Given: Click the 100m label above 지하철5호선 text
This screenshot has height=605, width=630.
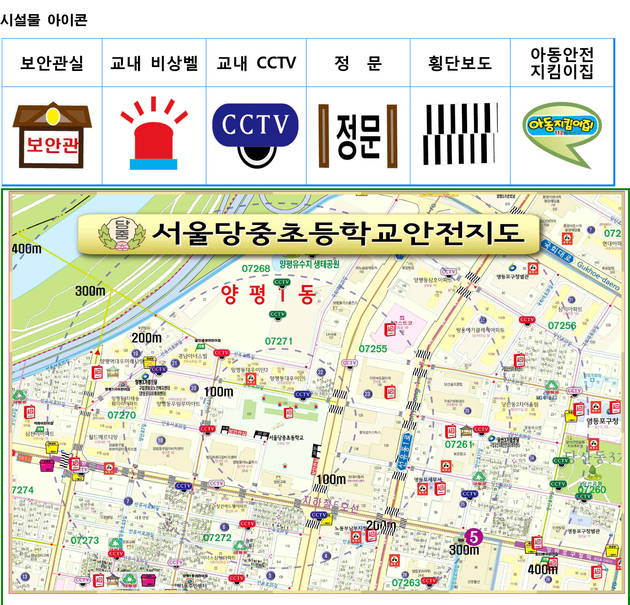Looking at the screenshot, I should 331,479.
